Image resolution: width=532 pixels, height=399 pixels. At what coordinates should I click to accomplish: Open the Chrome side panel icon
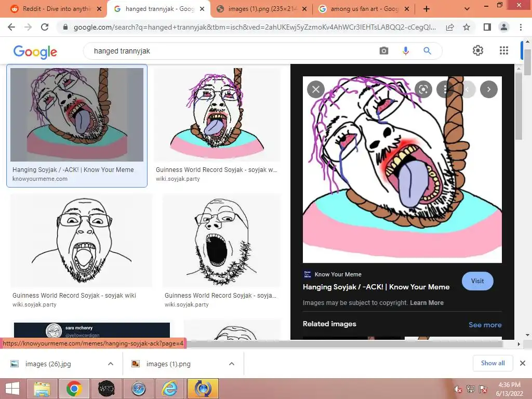[487, 27]
